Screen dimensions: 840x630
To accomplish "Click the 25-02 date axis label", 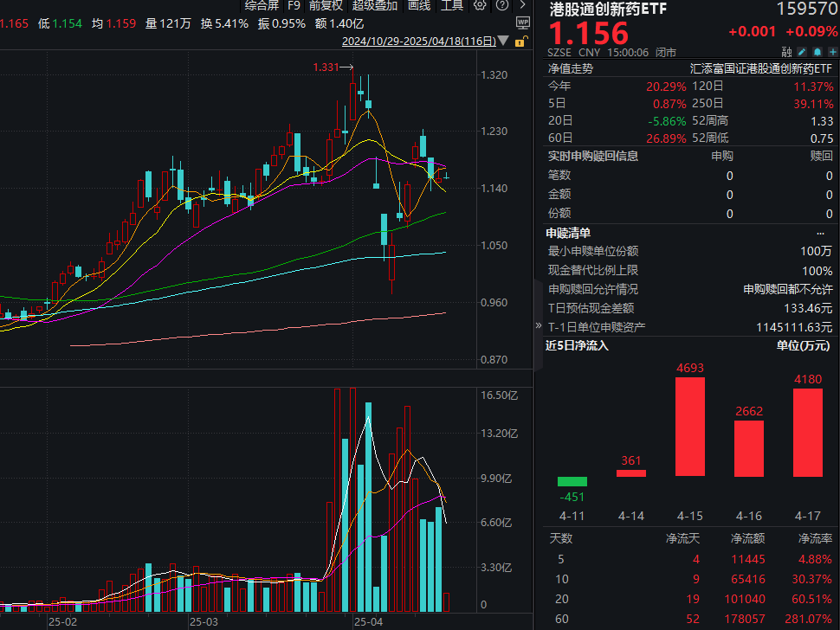I will (x=62, y=622).
